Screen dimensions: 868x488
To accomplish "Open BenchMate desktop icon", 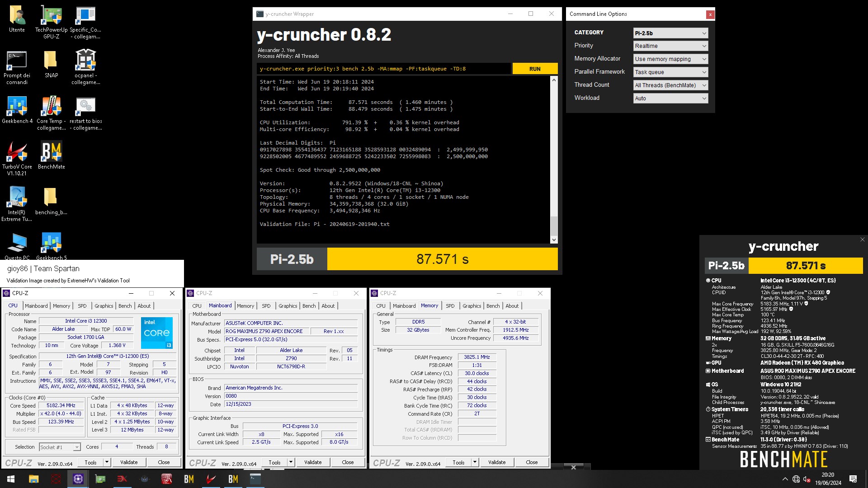I will point(52,156).
